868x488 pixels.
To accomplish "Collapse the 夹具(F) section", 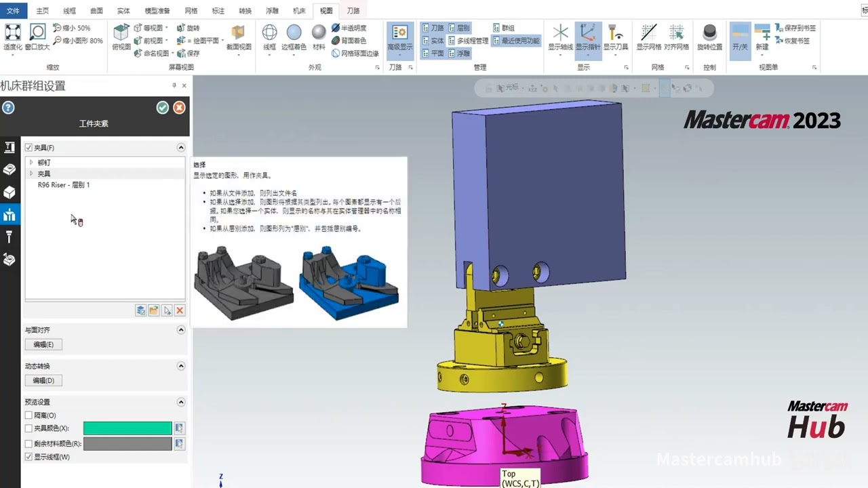I will tap(181, 148).
